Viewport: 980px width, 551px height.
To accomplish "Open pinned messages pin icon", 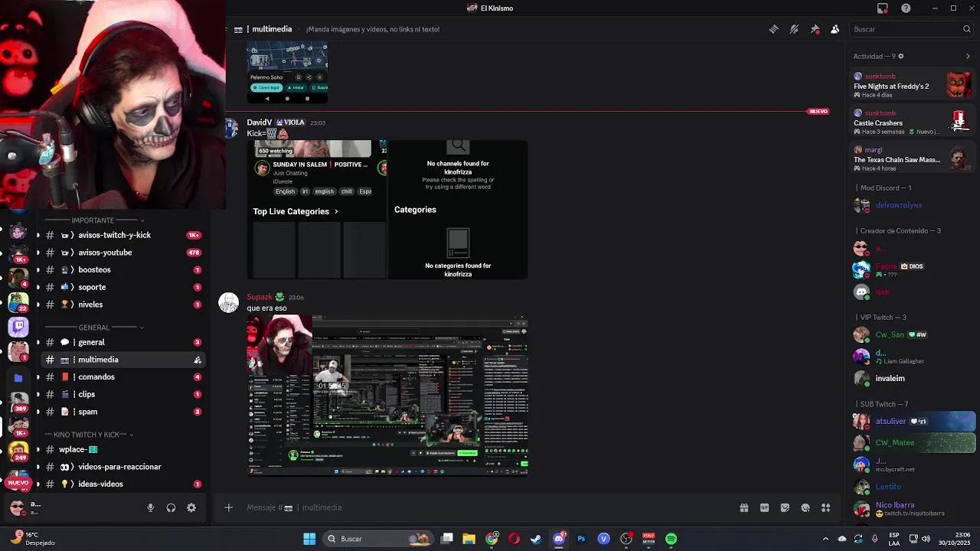I will [x=815, y=29].
